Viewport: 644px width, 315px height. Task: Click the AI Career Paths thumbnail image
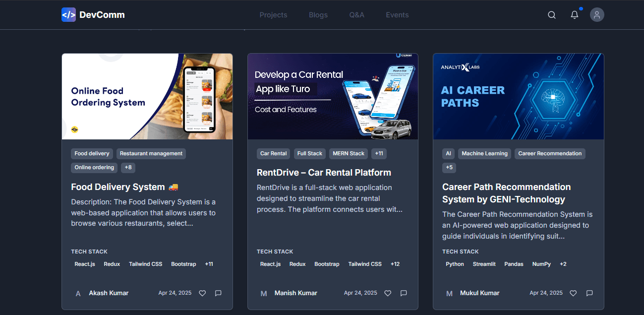(x=518, y=97)
